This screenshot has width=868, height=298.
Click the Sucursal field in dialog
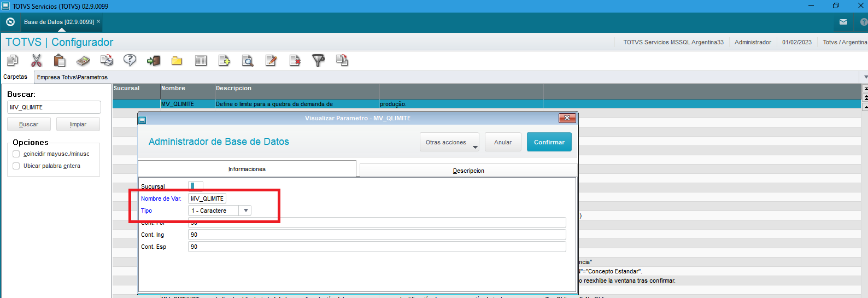coord(196,186)
